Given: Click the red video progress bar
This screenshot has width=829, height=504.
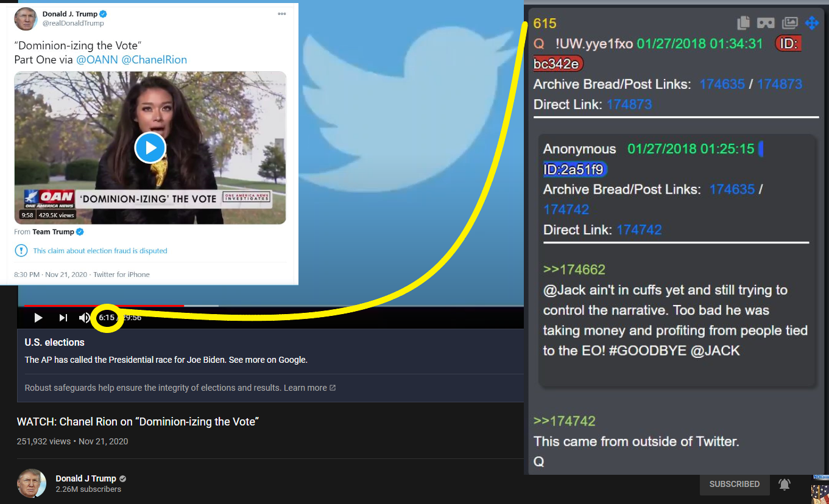Looking at the screenshot, I should point(101,306).
